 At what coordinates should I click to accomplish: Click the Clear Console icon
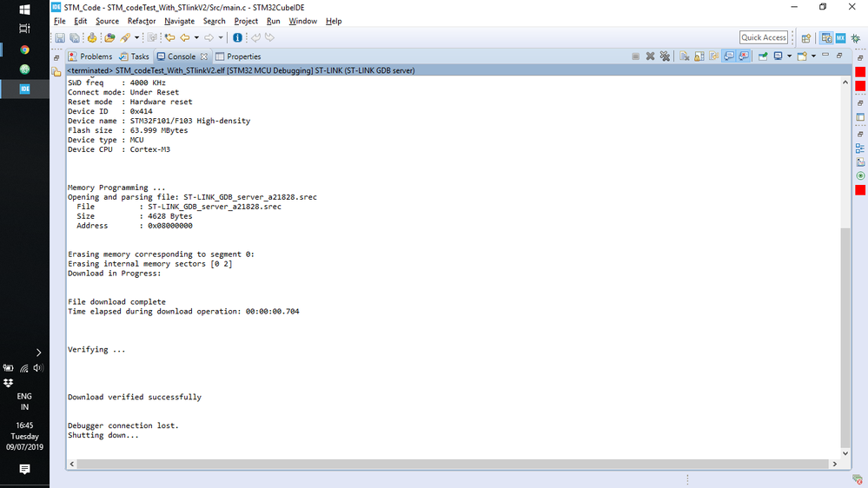[x=685, y=56]
